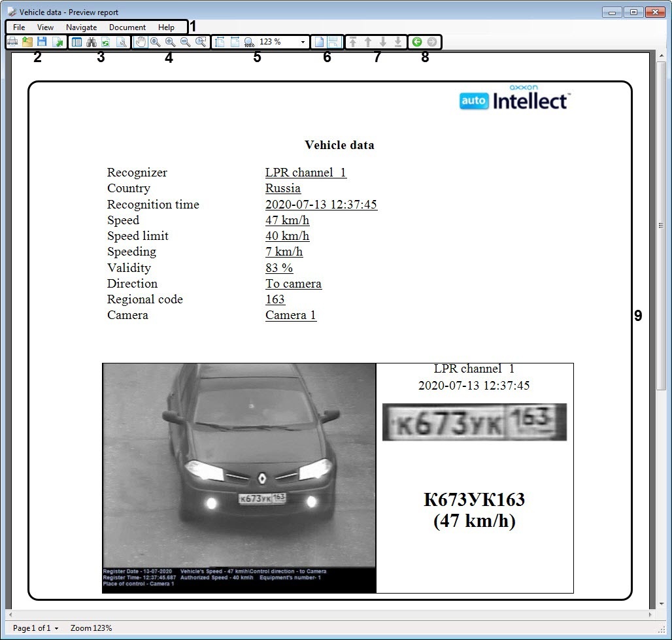Click the vertical scrollbar thumb

(662, 225)
